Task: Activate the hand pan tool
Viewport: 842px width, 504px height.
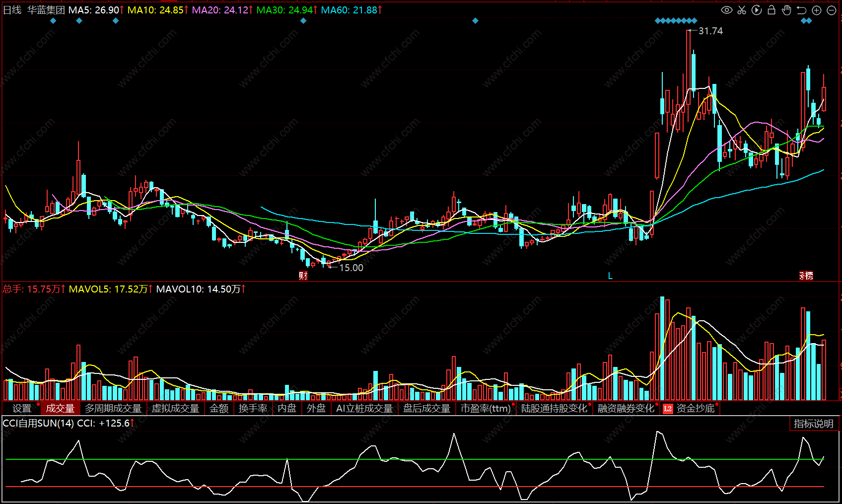Action: pyautogui.click(x=786, y=10)
